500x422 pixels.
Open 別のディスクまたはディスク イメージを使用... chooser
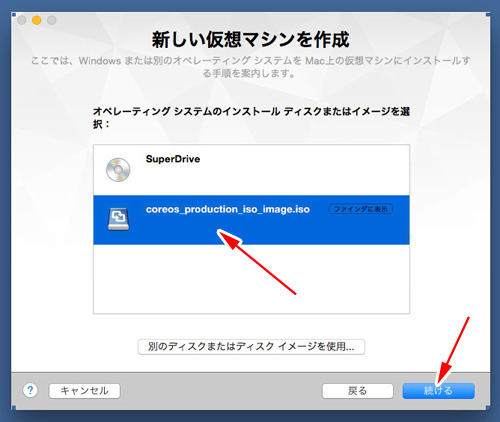pyautogui.click(x=251, y=347)
